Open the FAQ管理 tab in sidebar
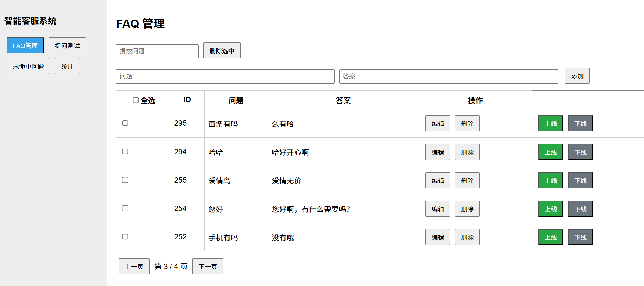 click(25, 46)
